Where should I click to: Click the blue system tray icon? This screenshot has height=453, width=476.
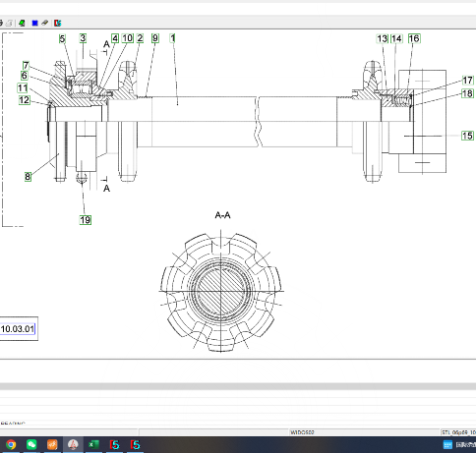[447, 444]
